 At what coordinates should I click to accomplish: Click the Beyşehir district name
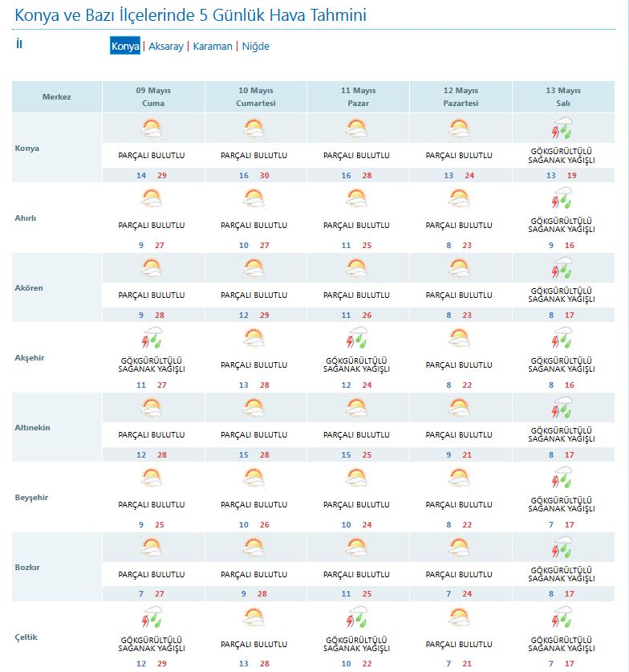(31, 498)
